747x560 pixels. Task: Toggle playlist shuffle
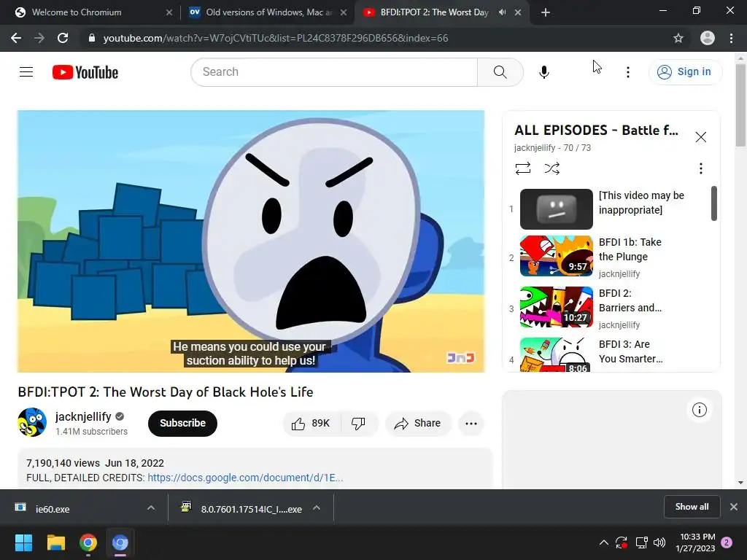coord(551,168)
